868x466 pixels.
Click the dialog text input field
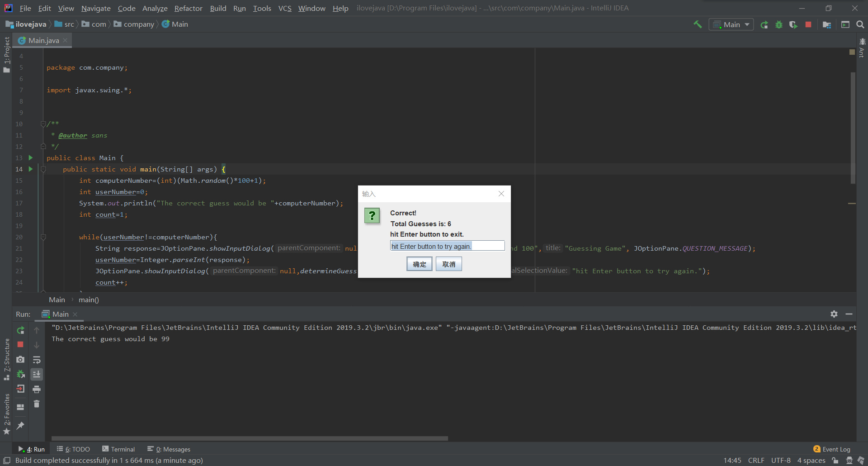point(447,246)
